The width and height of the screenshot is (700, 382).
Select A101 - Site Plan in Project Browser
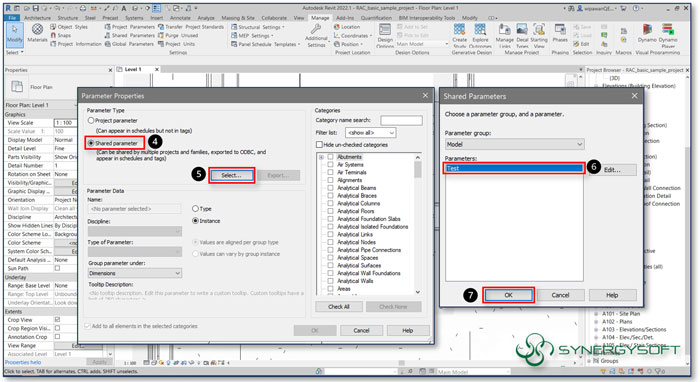pos(621,314)
